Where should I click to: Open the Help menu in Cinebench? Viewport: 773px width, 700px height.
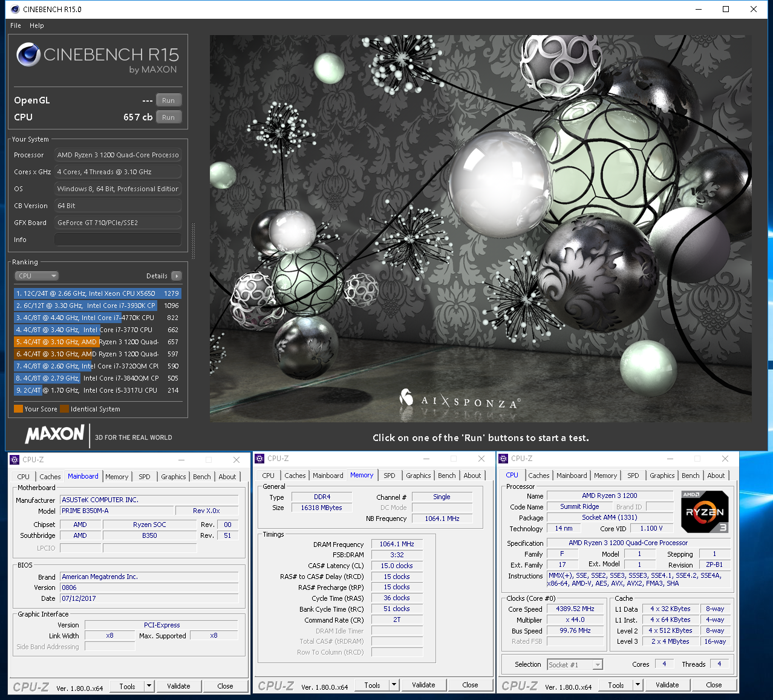[x=37, y=25]
